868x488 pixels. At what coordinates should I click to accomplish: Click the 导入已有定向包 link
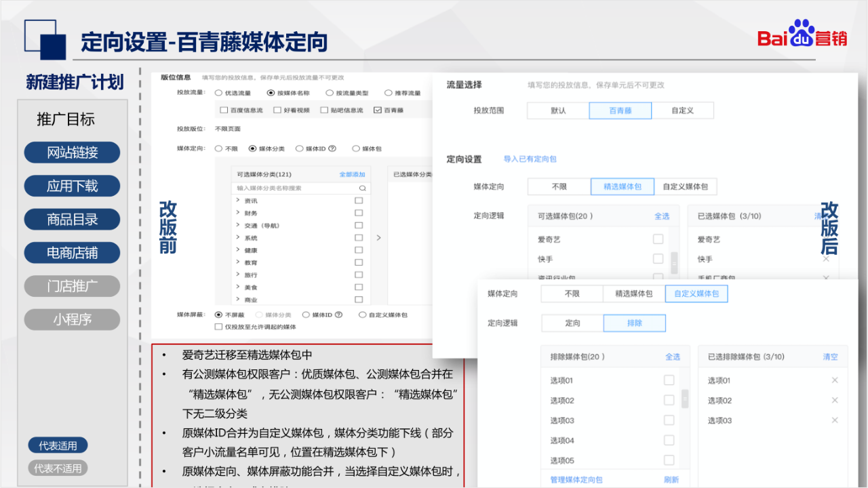(530, 159)
